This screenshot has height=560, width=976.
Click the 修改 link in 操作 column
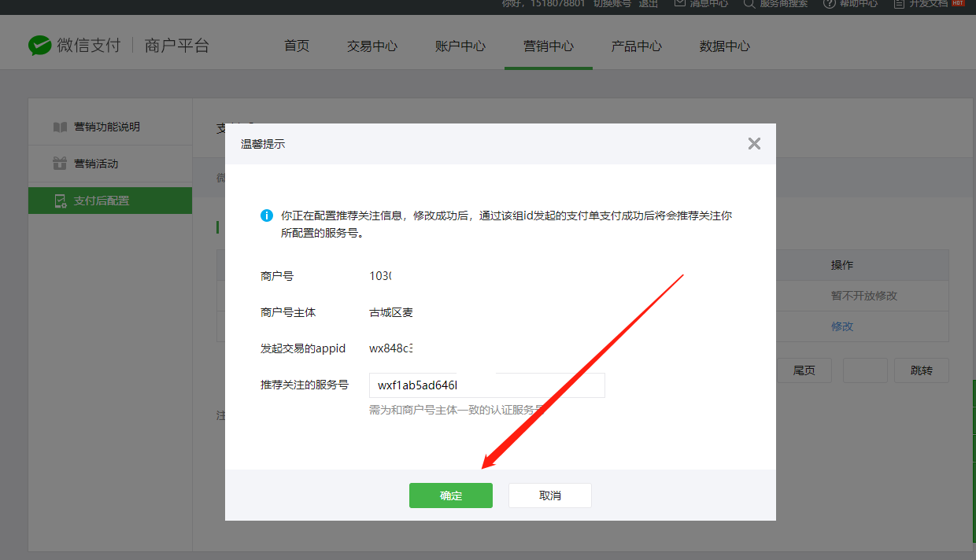click(842, 326)
